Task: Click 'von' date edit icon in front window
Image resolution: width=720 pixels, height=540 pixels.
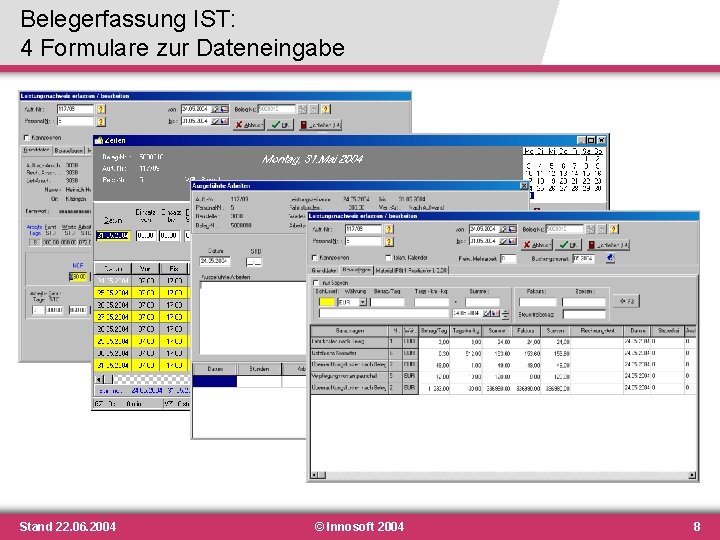Action: [x=504, y=229]
